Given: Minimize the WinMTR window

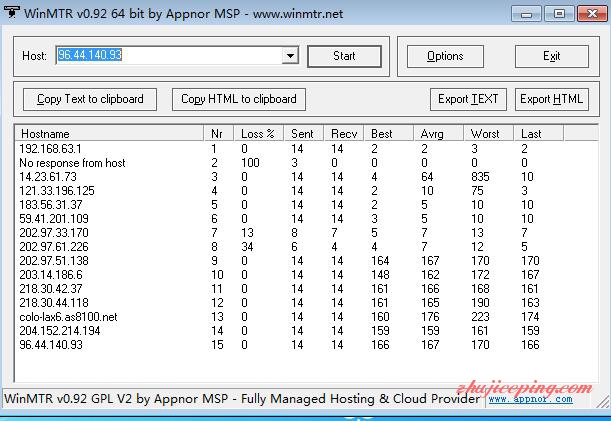Looking at the screenshot, I should click(526, 14).
